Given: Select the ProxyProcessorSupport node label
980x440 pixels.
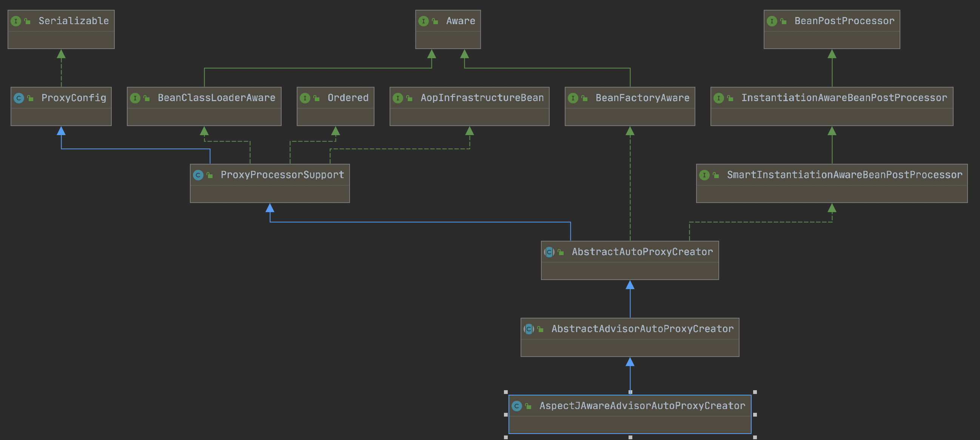Looking at the screenshot, I should coord(282,175).
